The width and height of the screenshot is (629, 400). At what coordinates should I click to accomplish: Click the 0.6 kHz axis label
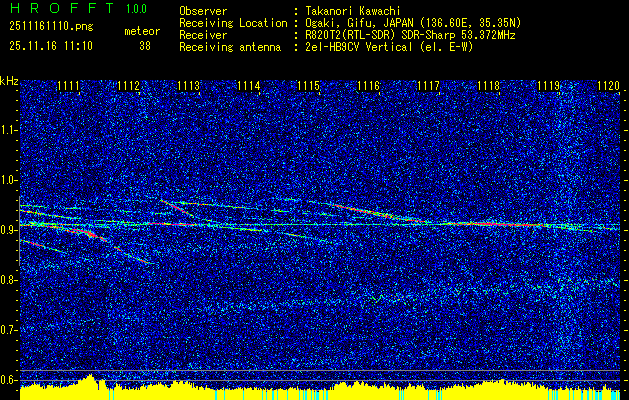9,380
